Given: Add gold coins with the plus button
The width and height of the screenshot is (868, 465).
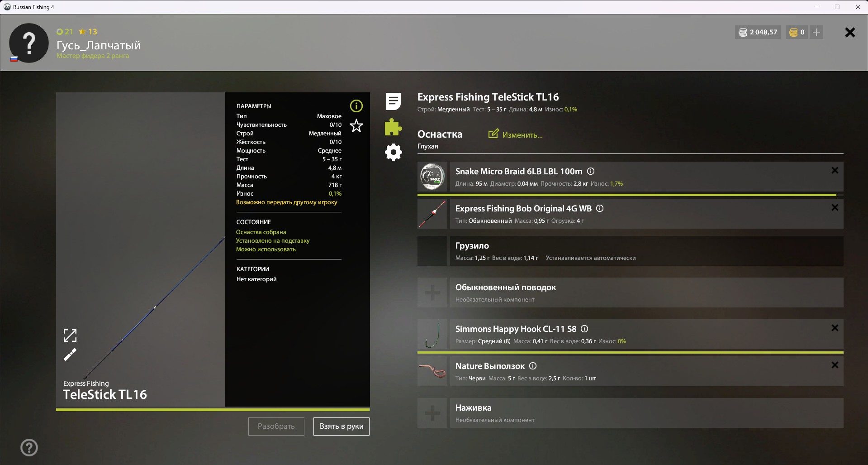Looking at the screenshot, I should pyautogui.click(x=816, y=32).
